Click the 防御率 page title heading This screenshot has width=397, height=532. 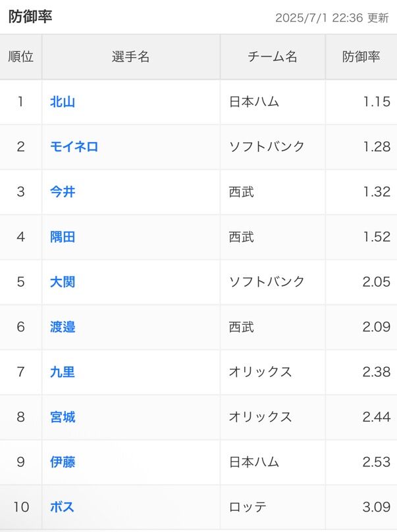click(30, 16)
